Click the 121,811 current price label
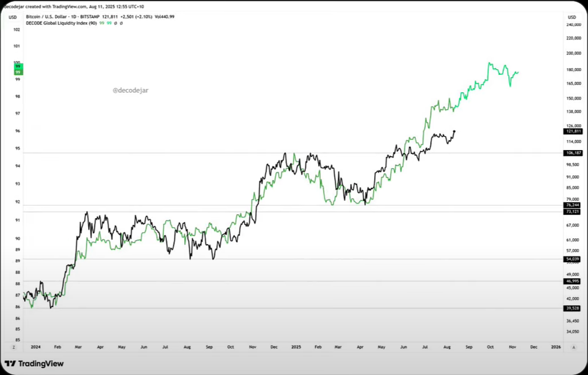588x375 pixels. click(573, 132)
